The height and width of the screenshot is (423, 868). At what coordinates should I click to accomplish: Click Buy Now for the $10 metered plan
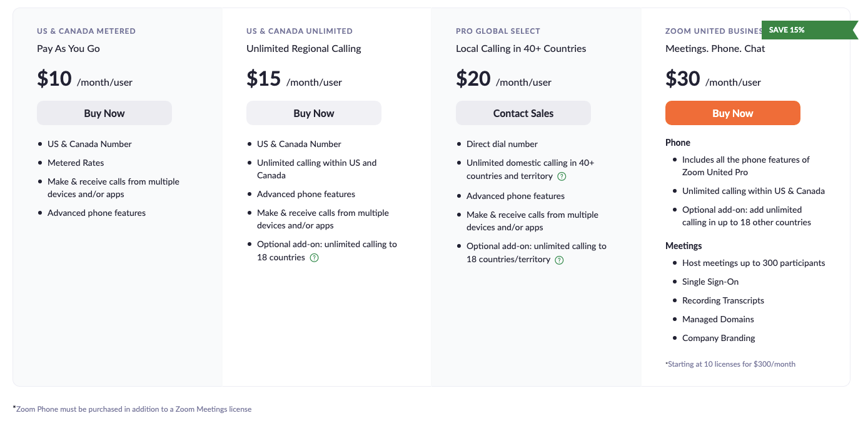coord(104,113)
